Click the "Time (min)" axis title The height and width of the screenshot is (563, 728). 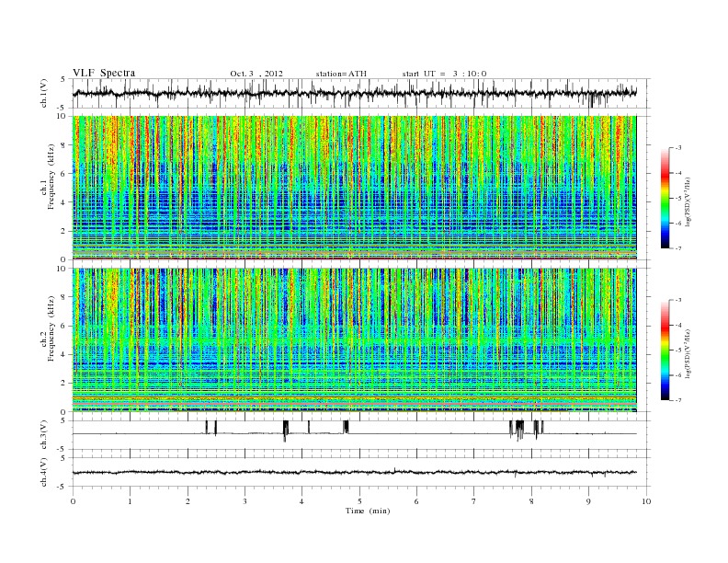pos(368,511)
